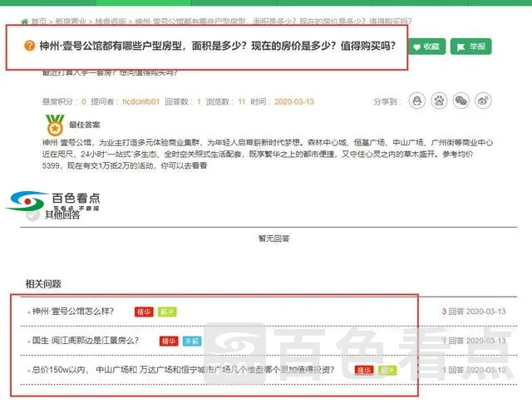Open related question 神州·壹号公馆怎么样?
This screenshot has width=532, height=403.
click(x=73, y=311)
